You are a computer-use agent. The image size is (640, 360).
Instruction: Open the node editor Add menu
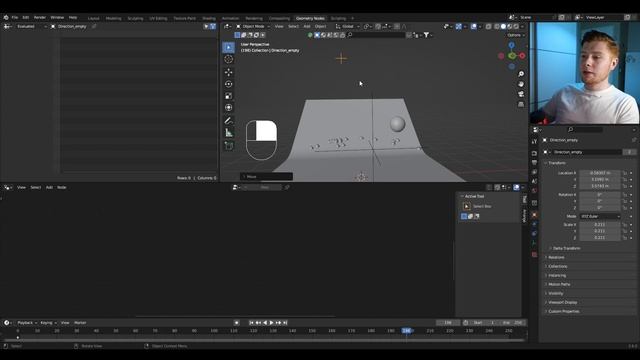click(49, 187)
